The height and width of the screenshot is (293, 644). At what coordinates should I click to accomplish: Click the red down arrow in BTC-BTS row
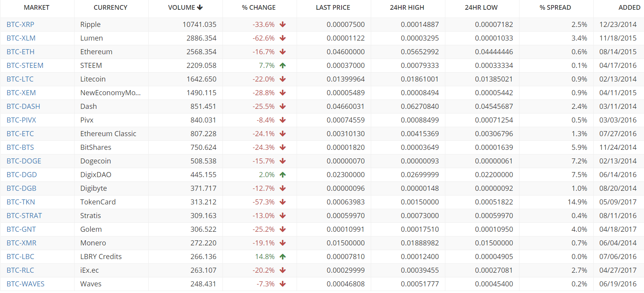tap(283, 147)
